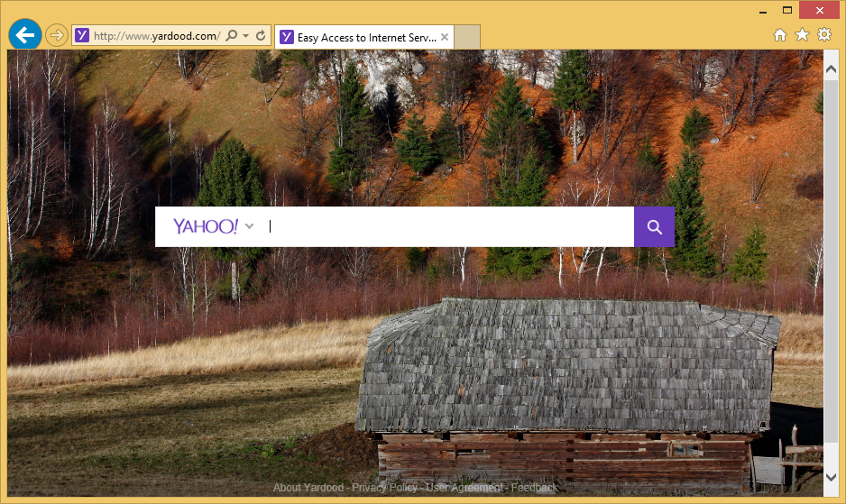The height and width of the screenshot is (504, 846).
Task: Close the browser window
Action: click(x=820, y=10)
